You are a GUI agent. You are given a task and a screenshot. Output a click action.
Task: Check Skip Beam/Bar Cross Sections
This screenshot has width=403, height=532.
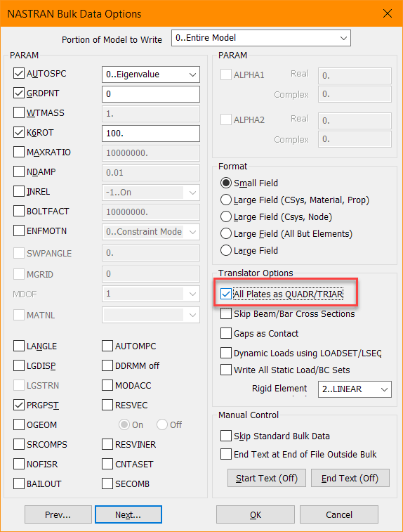click(226, 313)
